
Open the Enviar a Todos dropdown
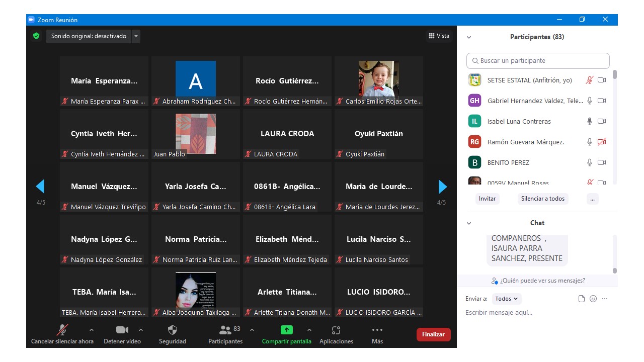tap(507, 299)
